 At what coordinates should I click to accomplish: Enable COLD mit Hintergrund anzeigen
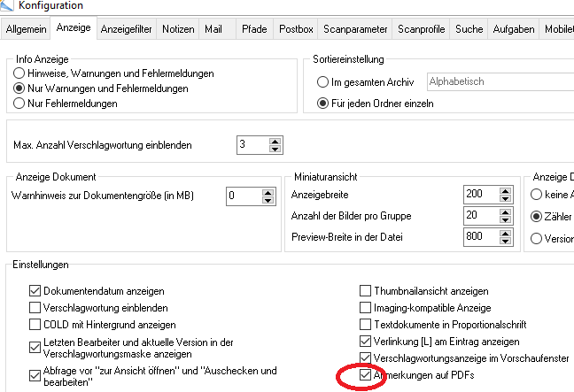[35, 324]
